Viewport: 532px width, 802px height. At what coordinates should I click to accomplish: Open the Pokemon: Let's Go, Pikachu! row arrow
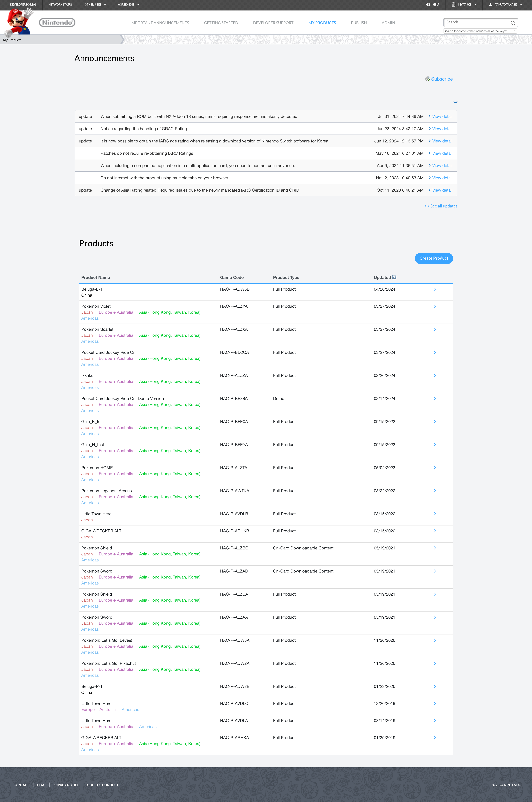[435, 663]
